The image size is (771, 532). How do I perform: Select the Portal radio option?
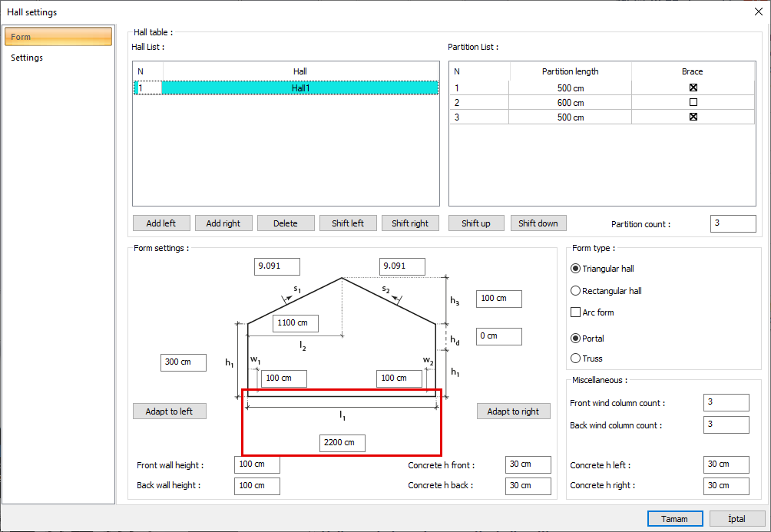(576, 339)
